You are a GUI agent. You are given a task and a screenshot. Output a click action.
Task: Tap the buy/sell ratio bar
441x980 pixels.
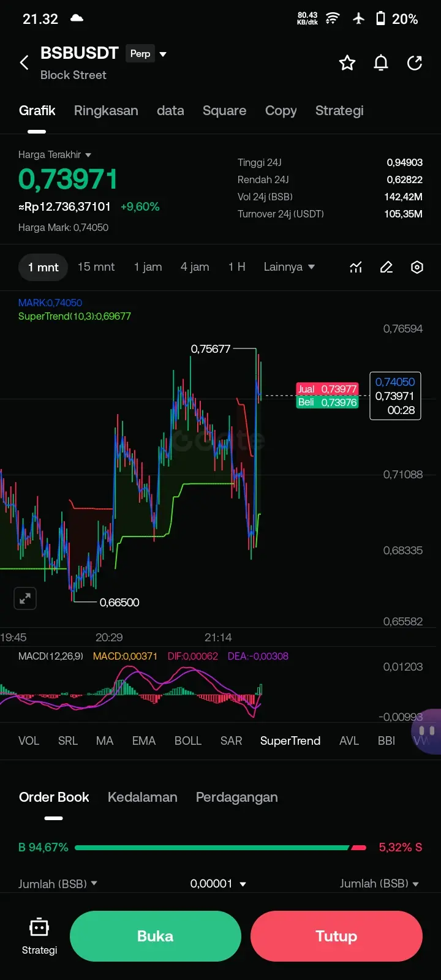pos(221,848)
